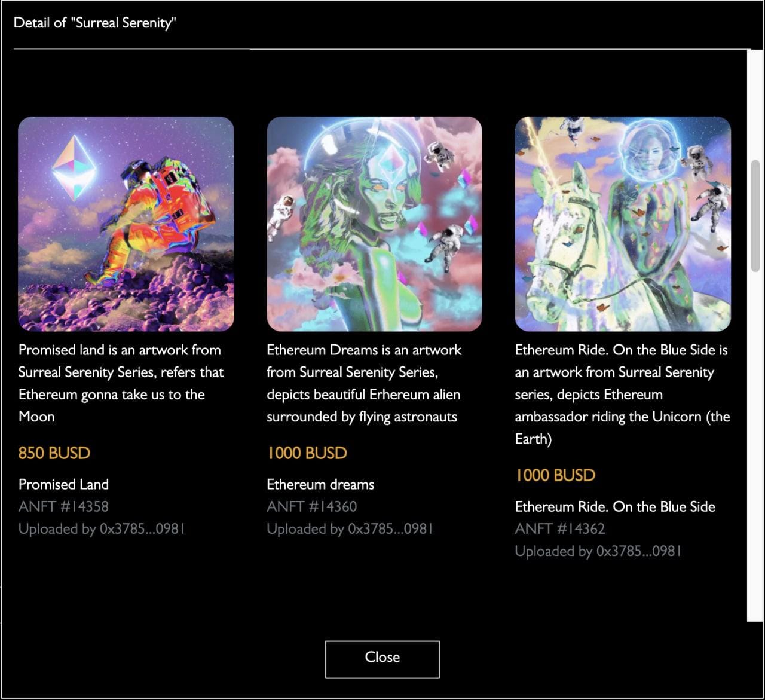Click the Promised Land title text
Viewport: 765px width, 700px height.
click(x=64, y=484)
